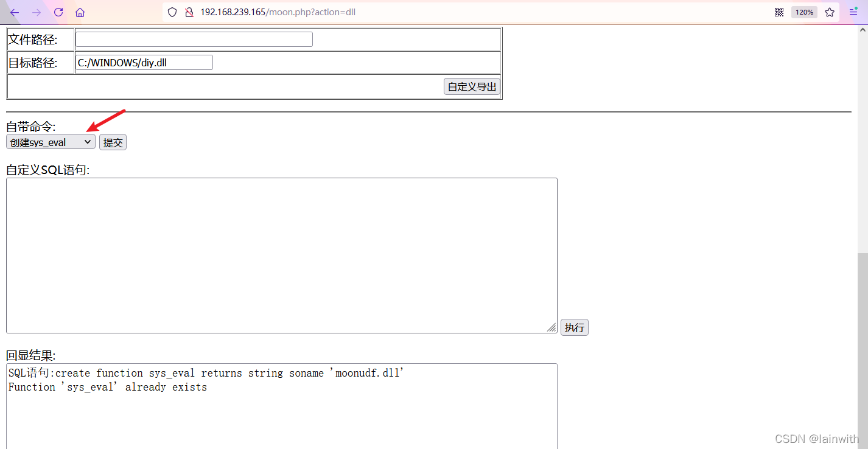This screenshot has width=868, height=449.
Task: Expand the 创建sys_eval command dropdown
Action: coord(51,142)
